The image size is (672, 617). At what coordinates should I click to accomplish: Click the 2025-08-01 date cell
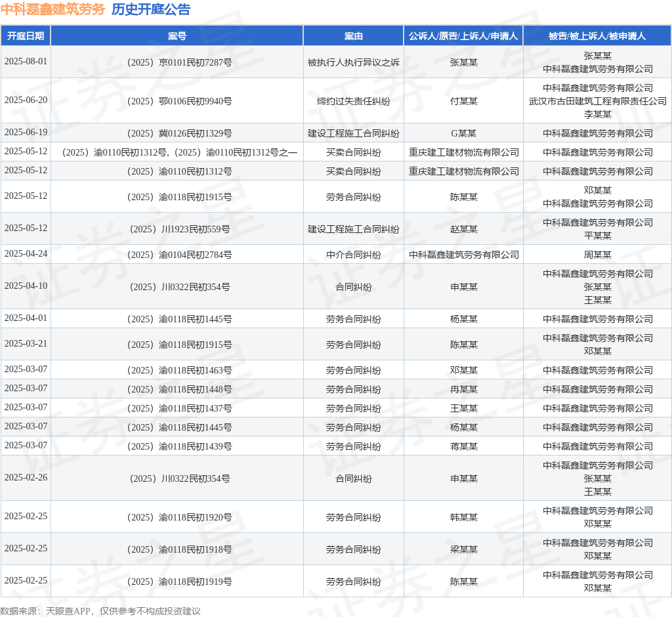point(26,61)
